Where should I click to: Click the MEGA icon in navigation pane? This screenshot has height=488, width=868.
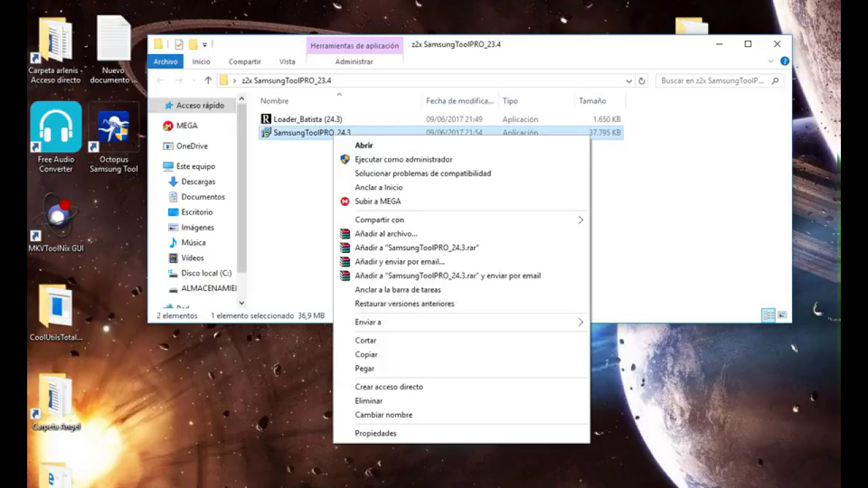(x=167, y=125)
